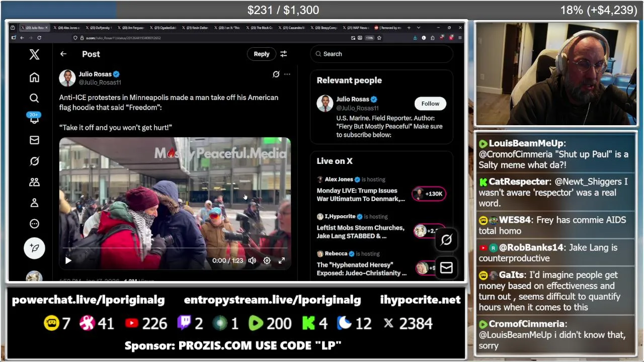Switch to Alex Jones browser tab

pyautogui.click(x=67, y=28)
